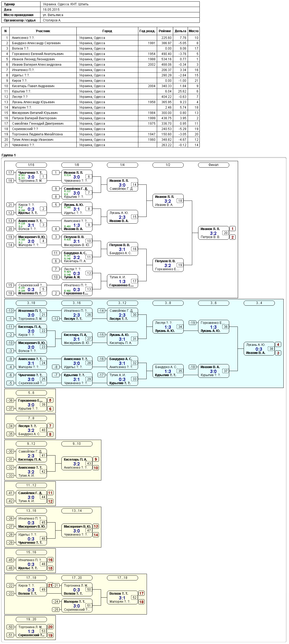This screenshot has width=289, height=644.
Task: Click the 'Год рожд.' column header
Action: pyautogui.click(x=147, y=31)
